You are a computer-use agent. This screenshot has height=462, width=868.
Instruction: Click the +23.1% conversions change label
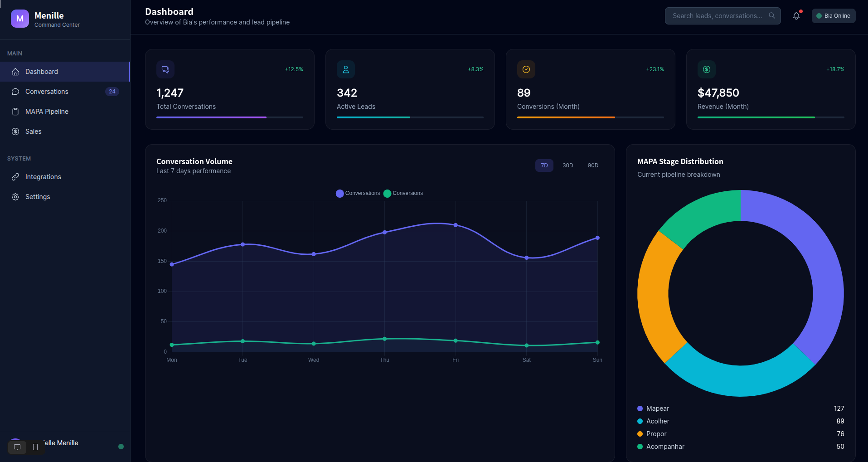pos(655,69)
